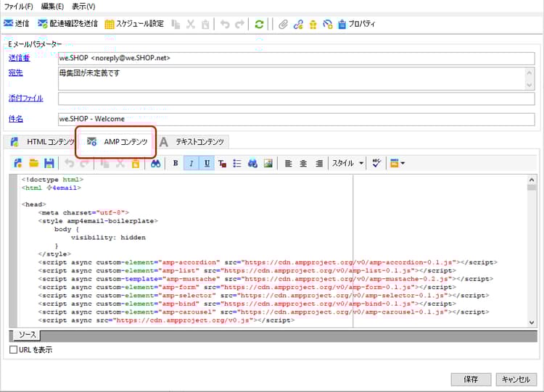Click the first icon of the editor toolbar
The height and width of the screenshot is (392, 544).
tap(17, 163)
